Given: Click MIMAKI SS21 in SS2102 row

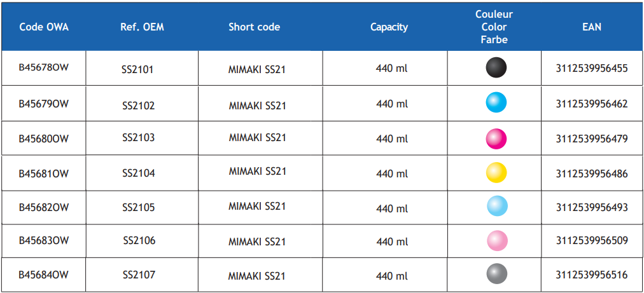Looking at the screenshot, I should tap(257, 106).
